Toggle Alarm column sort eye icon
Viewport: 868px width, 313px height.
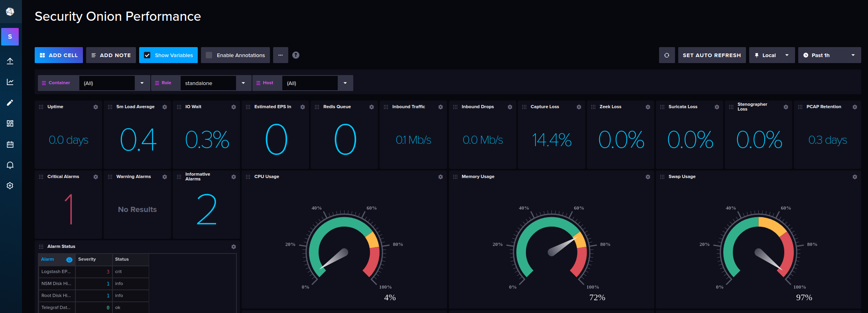69,260
